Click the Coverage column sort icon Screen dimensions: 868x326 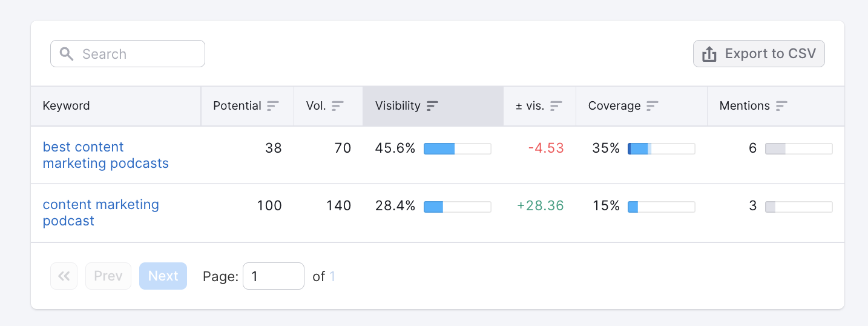click(652, 106)
